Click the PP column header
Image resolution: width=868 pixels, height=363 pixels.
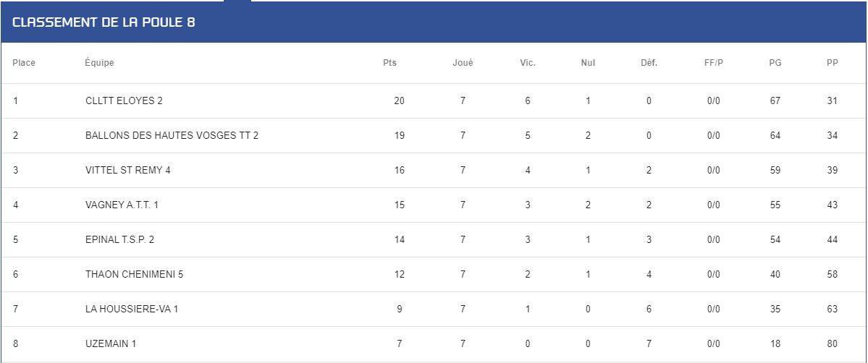click(x=832, y=63)
